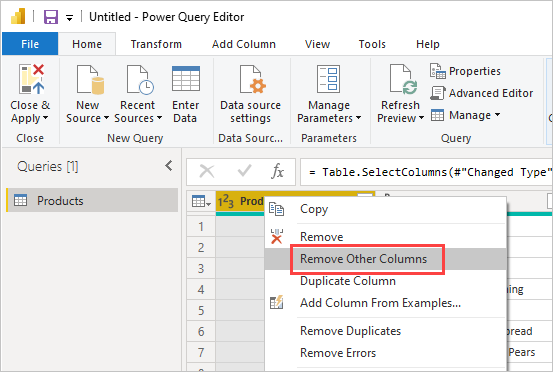The width and height of the screenshot is (553, 372).
Task: Choose Remove from the context menu
Action: tap(385, 237)
